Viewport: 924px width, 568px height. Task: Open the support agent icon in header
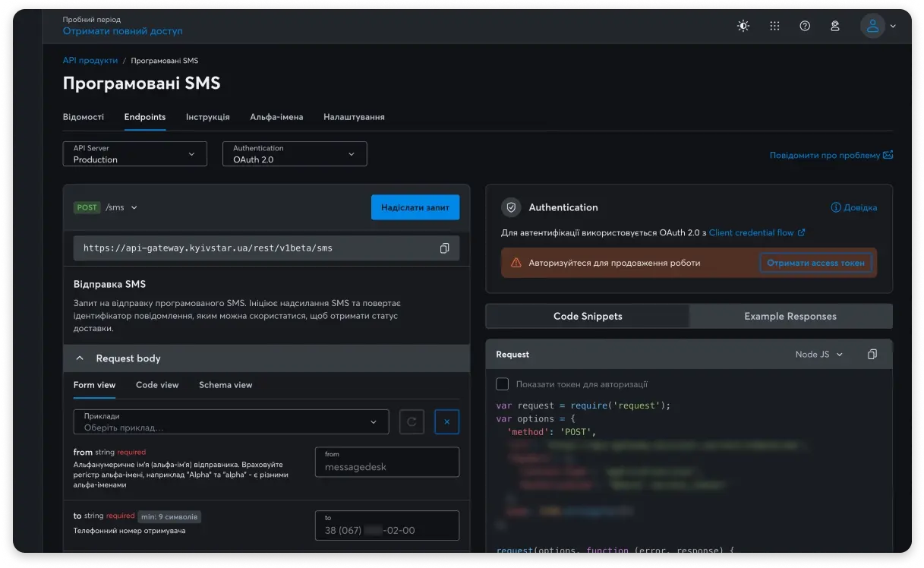(x=835, y=26)
